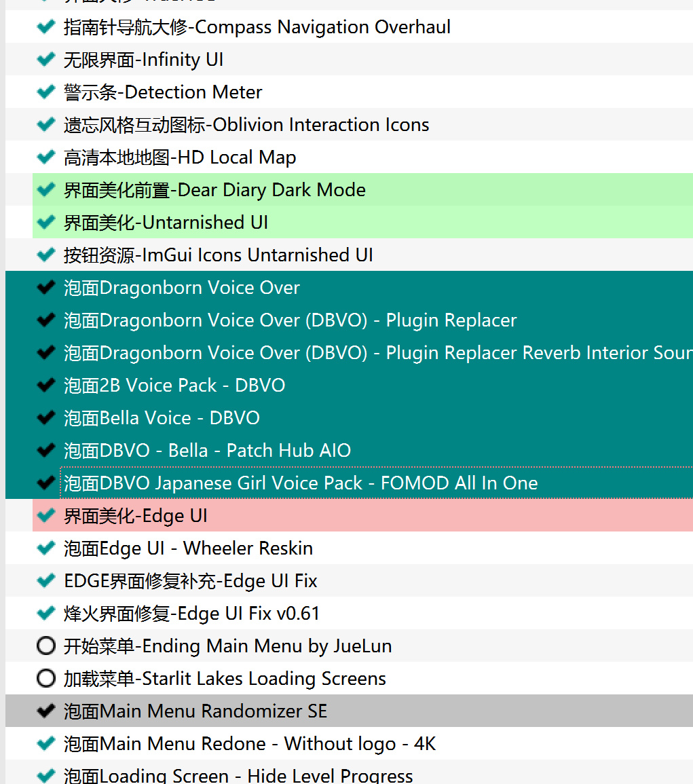Disable the Infinity UI mod checkbox
This screenshot has width=693, height=784.
pos(46,60)
